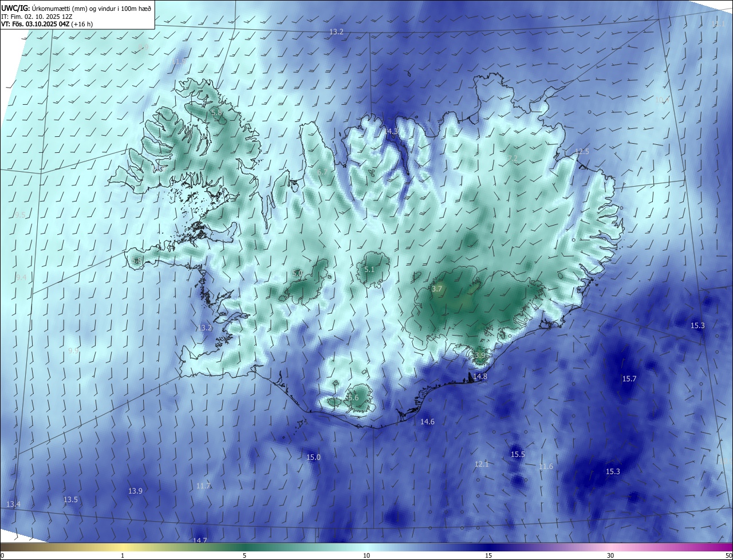Click the 13.5 value label
Viewport: 733px width, 560px height.
[x=70, y=500]
